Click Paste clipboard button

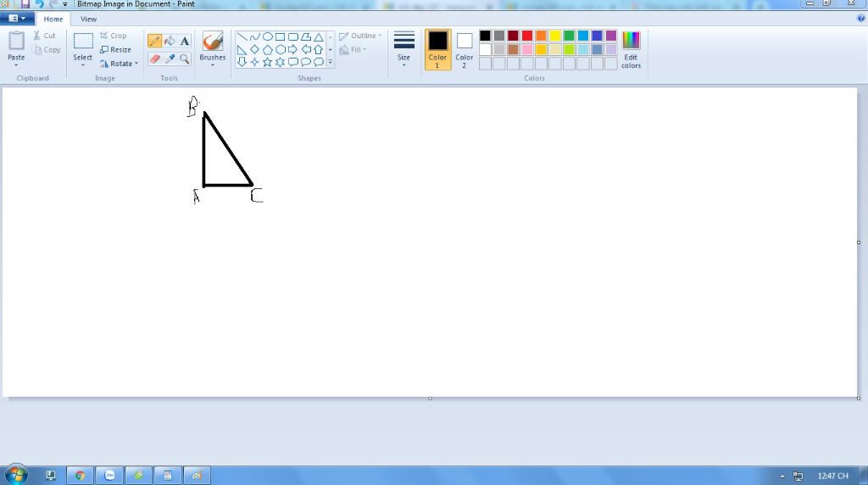tap(16, 42)
